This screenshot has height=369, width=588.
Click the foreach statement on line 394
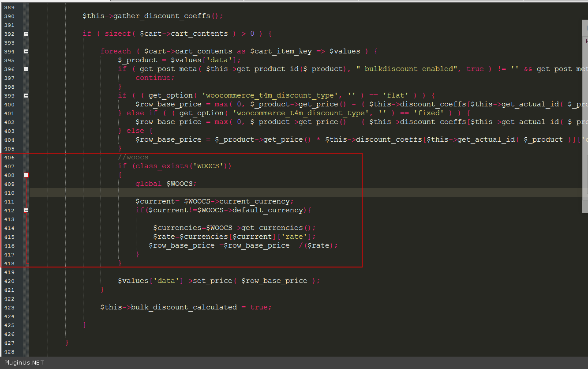(x=239, y=51)
